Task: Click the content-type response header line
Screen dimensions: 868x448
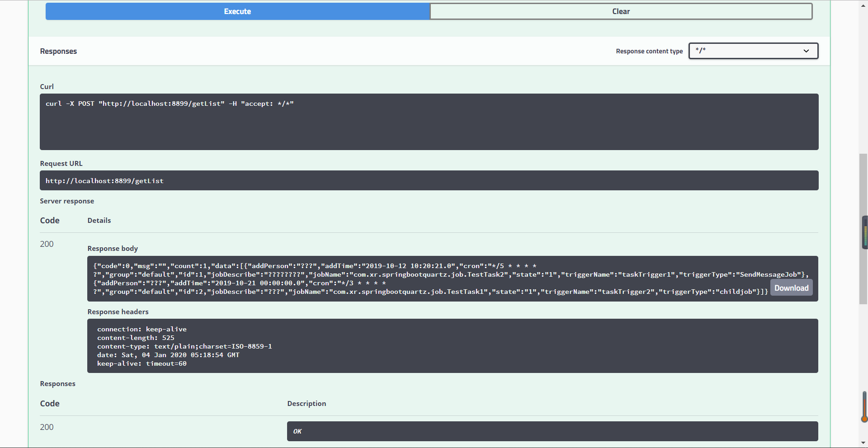Action: pos(184,346)
